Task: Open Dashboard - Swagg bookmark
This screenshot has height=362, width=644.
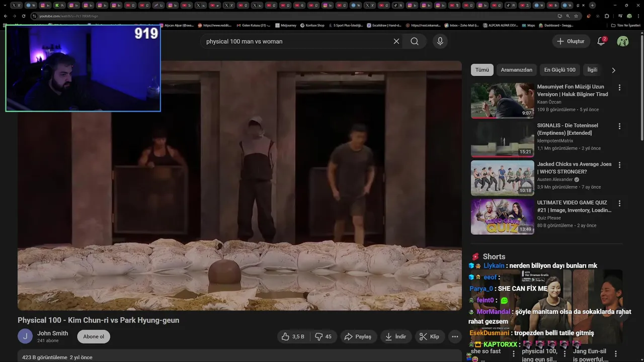Action: coord(556,25)
